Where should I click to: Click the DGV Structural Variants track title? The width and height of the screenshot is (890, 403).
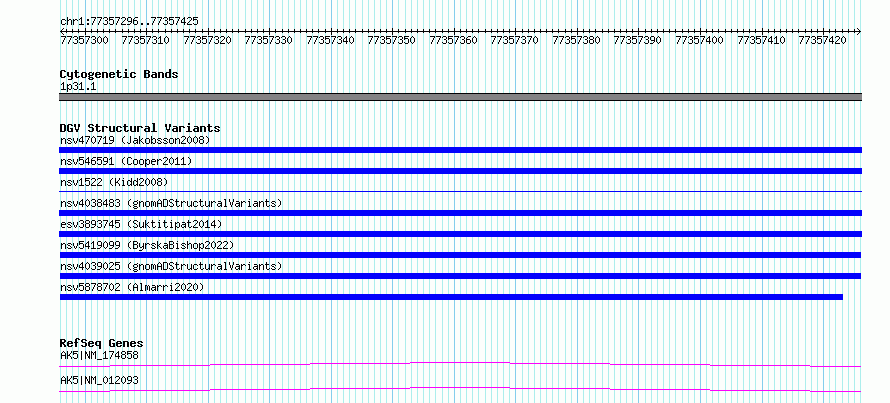point(140,128)
